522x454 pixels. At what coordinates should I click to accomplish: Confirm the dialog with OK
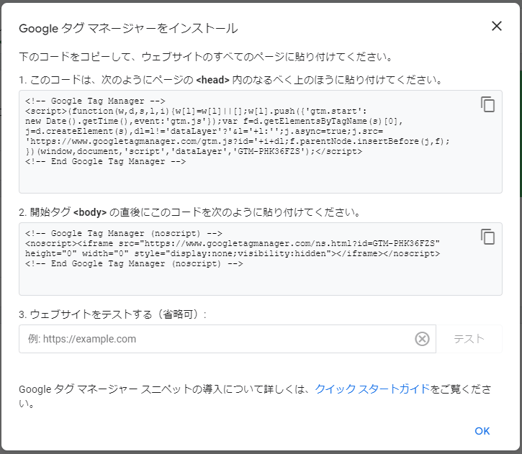pyautogui.click(x=482, y=431)
